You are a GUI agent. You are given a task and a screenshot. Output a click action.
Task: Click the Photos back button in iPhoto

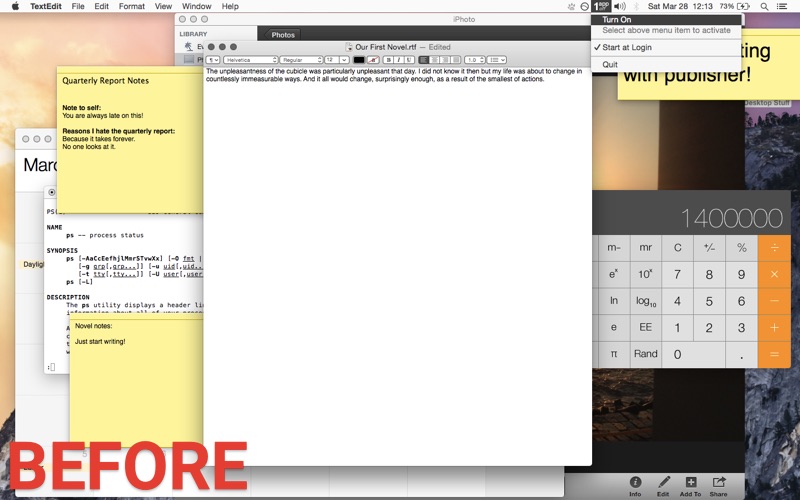[282, 35]
